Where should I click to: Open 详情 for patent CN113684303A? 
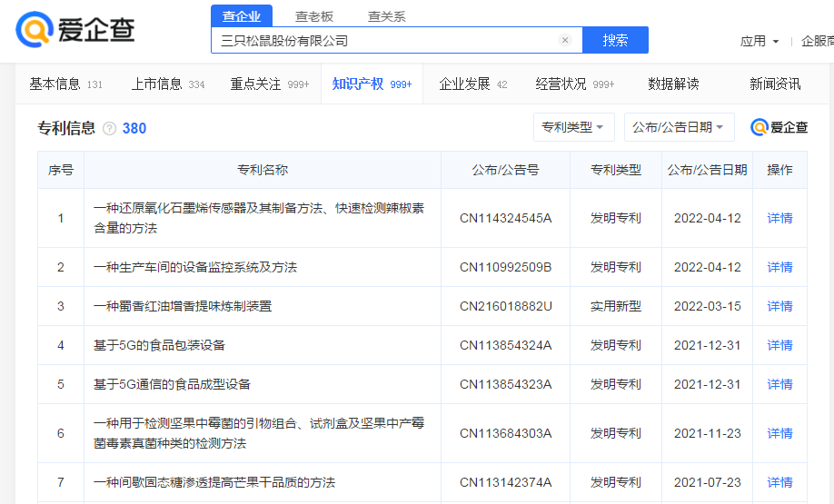pos(779,433)
